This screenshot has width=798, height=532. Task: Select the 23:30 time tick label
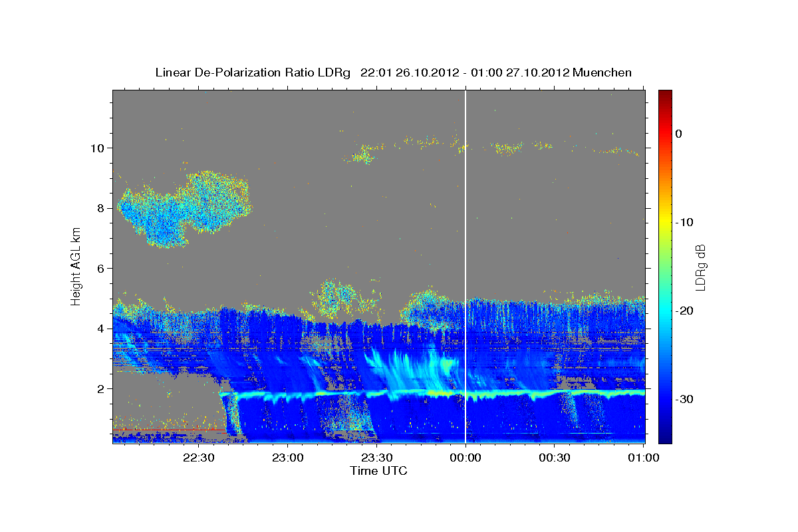tap(376, 458)
